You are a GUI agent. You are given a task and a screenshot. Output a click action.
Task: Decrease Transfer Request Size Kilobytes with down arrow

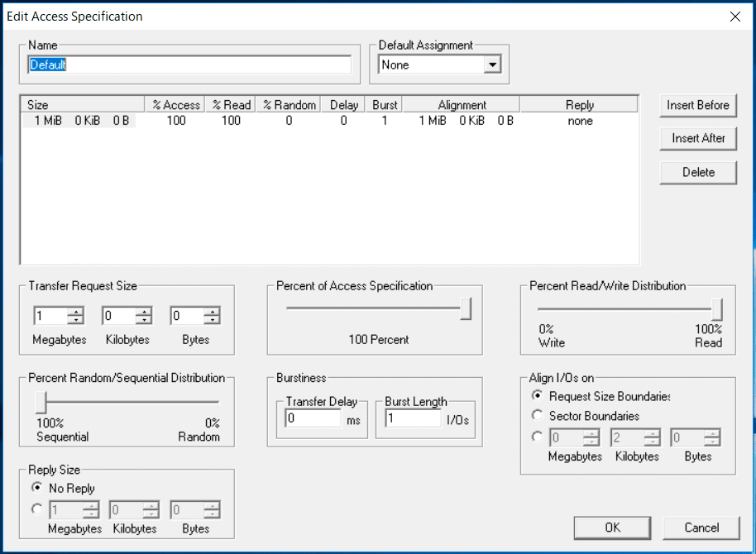point(144,320)
